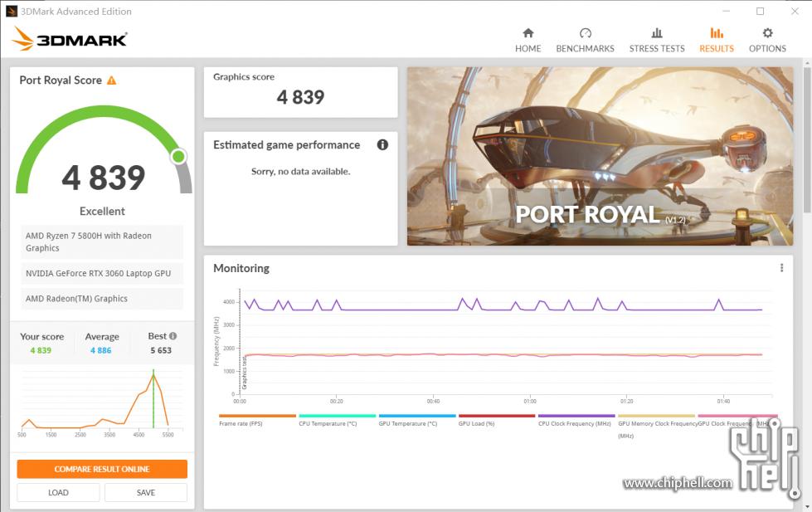The width and height of the screenshot is (812, 512).
Task: Click the vertical scrollbar thumb
Action: pos(807,139)
